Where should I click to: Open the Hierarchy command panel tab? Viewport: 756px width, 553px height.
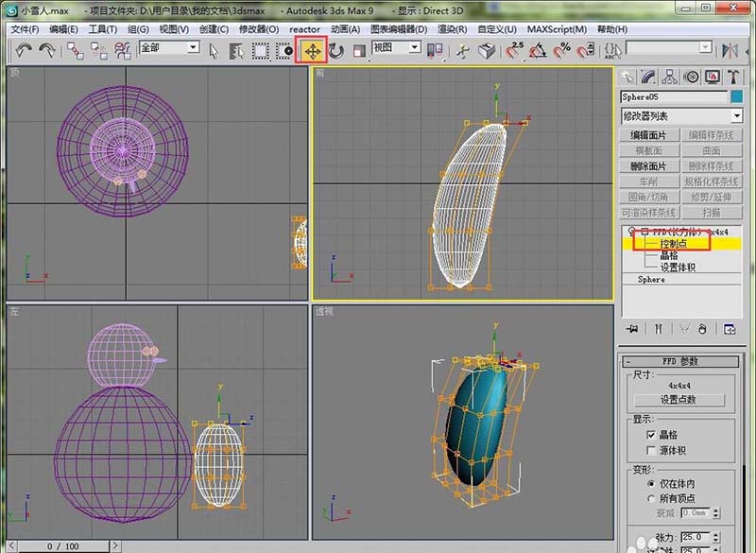[x=670, y=77]
